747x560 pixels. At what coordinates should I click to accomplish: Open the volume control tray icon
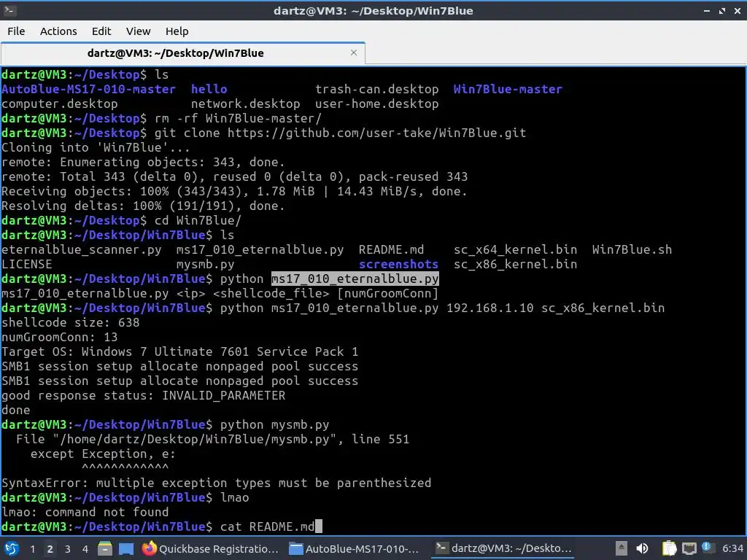642,548
